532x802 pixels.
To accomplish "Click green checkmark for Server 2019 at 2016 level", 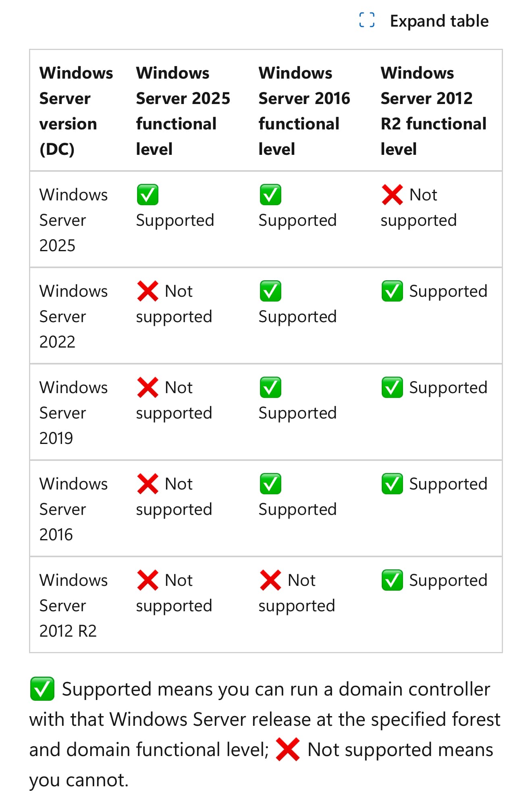I will click(270, 387).
